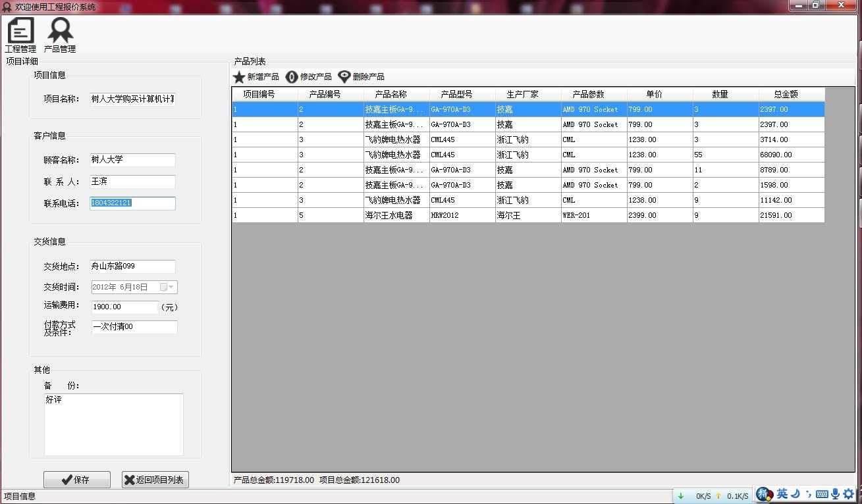Click 项目编号 column header
Screen dimensions: 862x504
265,95
